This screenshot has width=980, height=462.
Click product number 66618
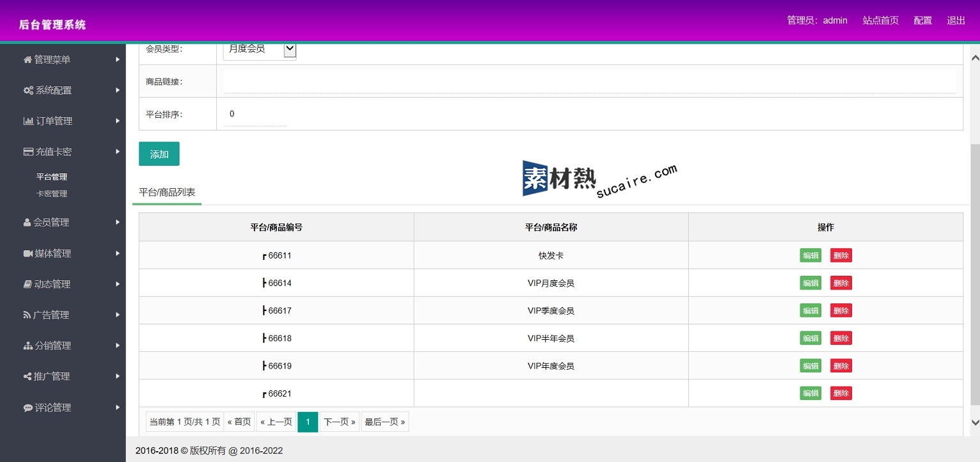(x=280, y=338)
